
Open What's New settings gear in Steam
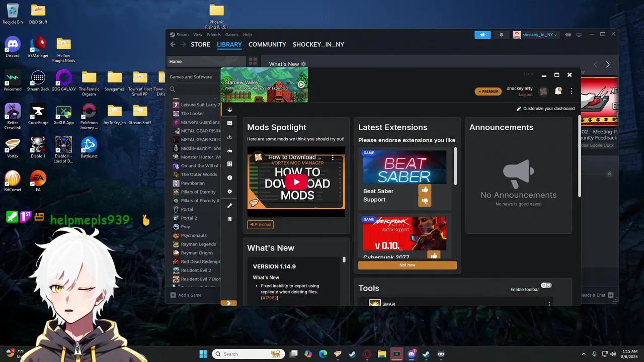tap(303, 64)
